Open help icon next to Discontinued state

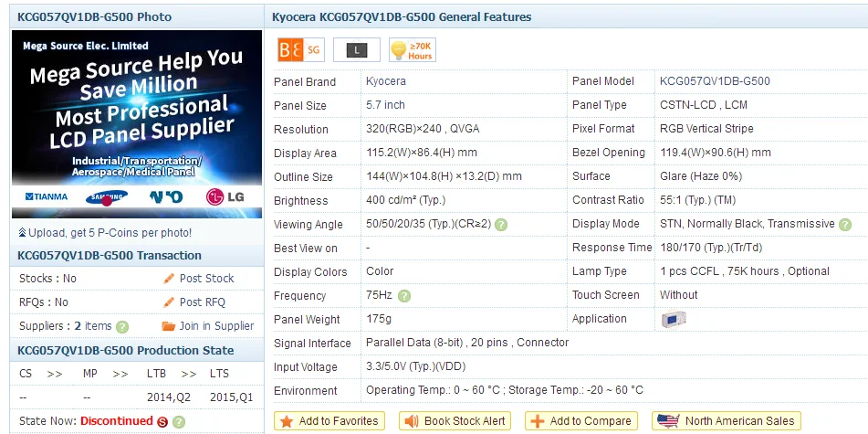coord(178,422)
